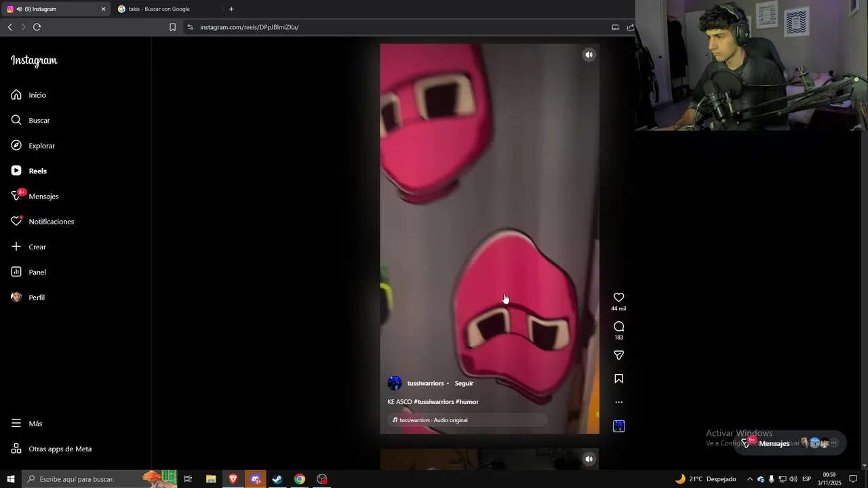Open the clock and date flyout

(829, 479)
